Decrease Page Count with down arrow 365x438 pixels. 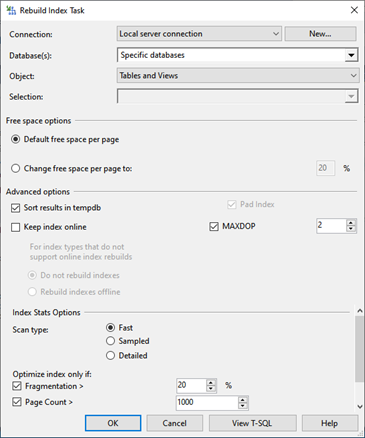coord(243,406)
